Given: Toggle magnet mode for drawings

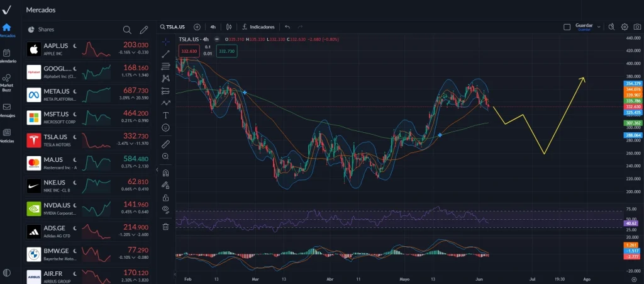Looking at the screenshot, I should pos(165,173).
